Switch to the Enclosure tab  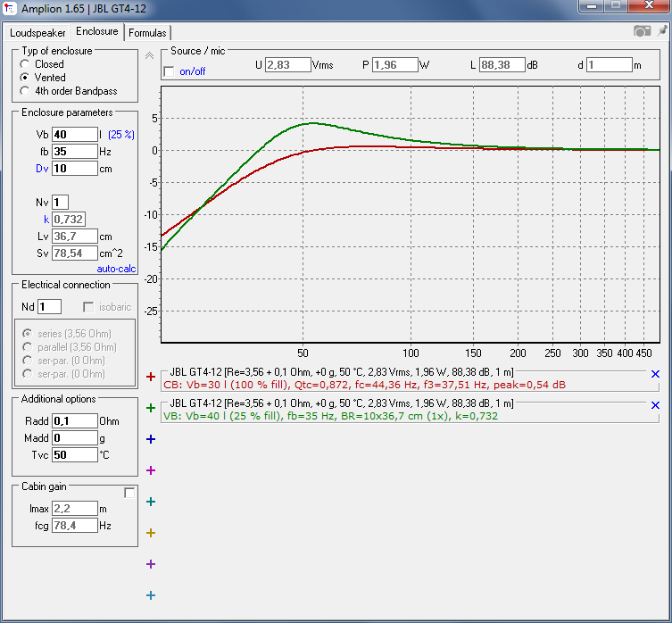pos(97,31)
